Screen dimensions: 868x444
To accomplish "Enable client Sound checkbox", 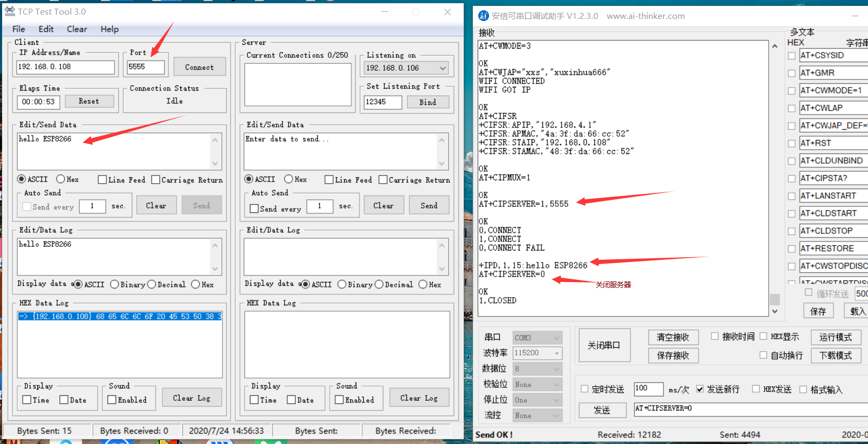I will pos(112,400).
